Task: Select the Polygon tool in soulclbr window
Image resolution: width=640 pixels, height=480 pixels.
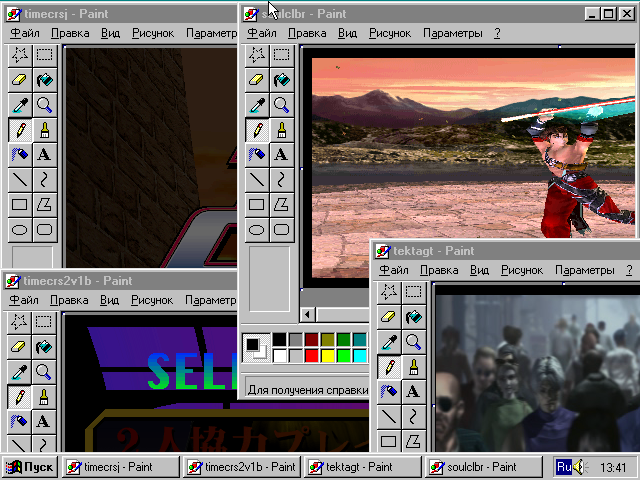Action: [x=282, y=204]
